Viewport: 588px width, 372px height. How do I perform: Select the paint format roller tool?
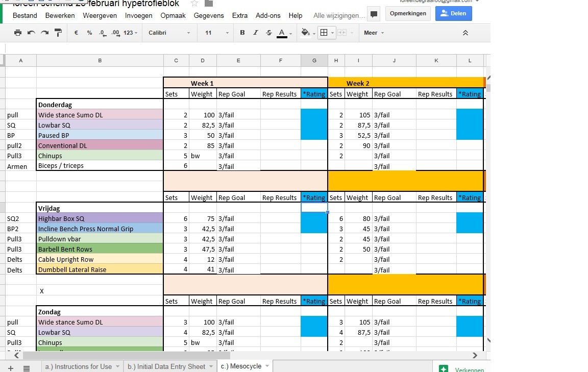[x=58, y=33]
